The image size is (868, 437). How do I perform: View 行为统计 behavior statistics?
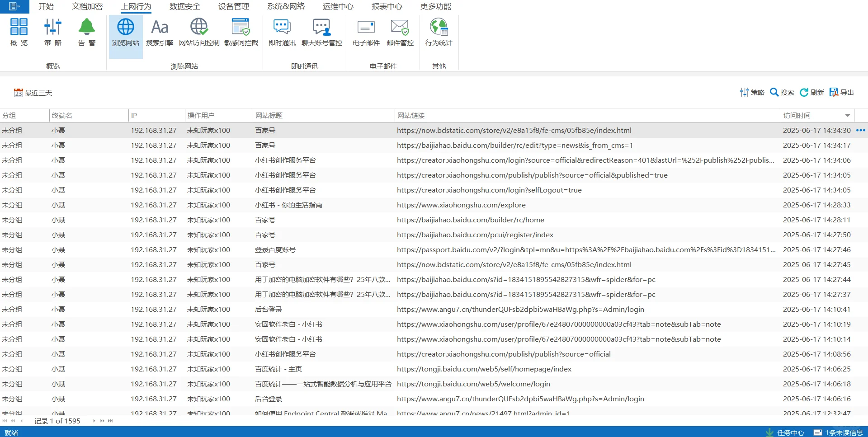coord(438,32)
